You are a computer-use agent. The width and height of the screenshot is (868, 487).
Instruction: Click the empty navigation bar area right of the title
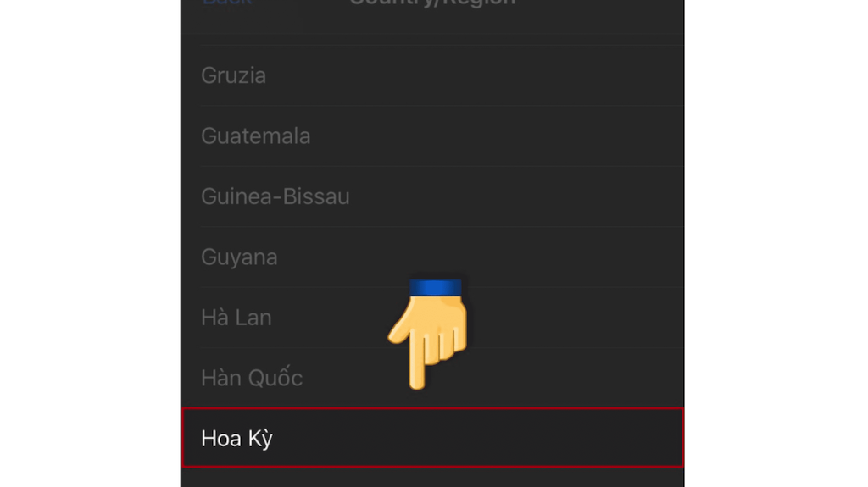[601, 11]
